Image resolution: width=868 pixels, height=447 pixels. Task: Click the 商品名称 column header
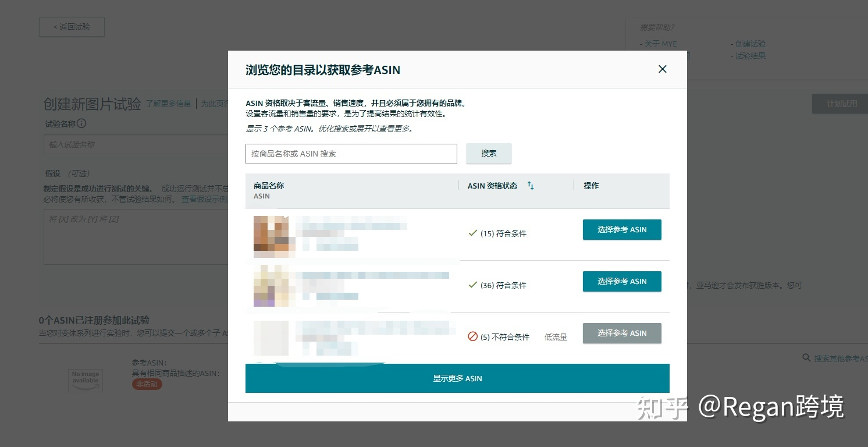point(269,186)
